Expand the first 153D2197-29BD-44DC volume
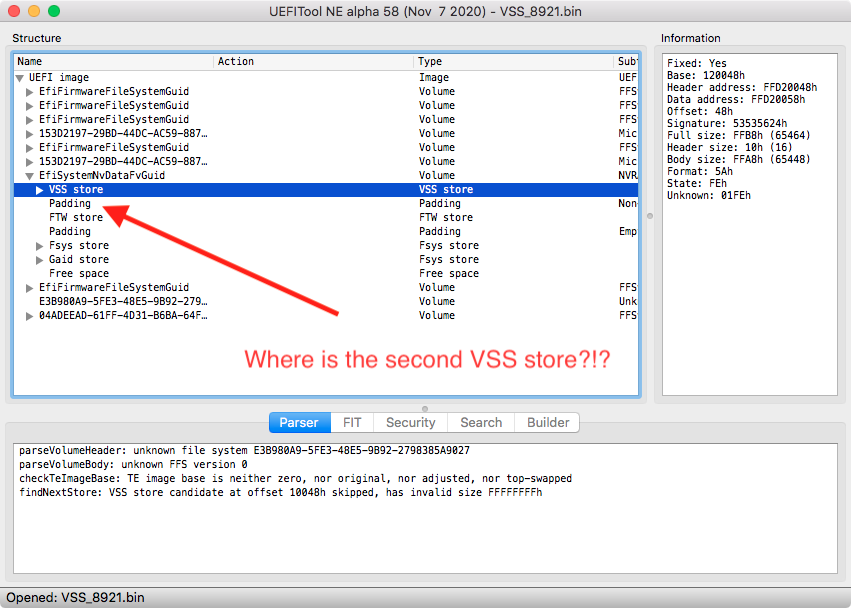The width and height of the screenshot is (851, 608). click(x=30, y=134)
